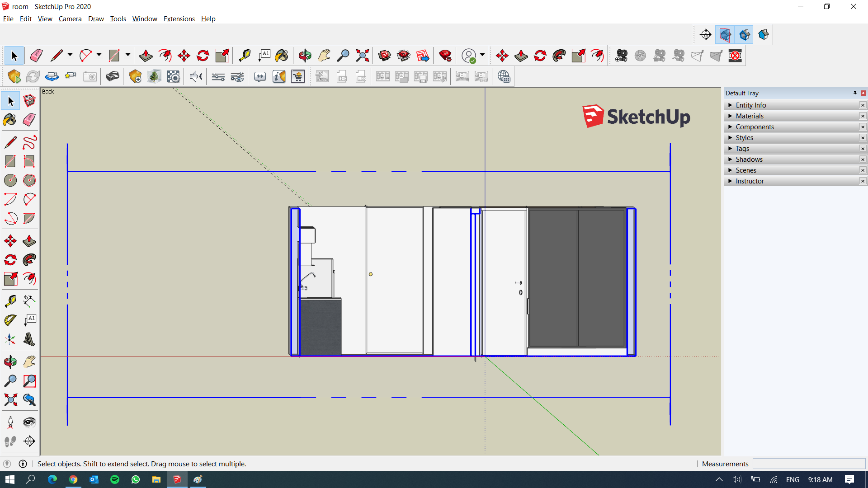The image size is (868, 488).
Task: Select the Push/Pull tool
Action: (146, 55)
